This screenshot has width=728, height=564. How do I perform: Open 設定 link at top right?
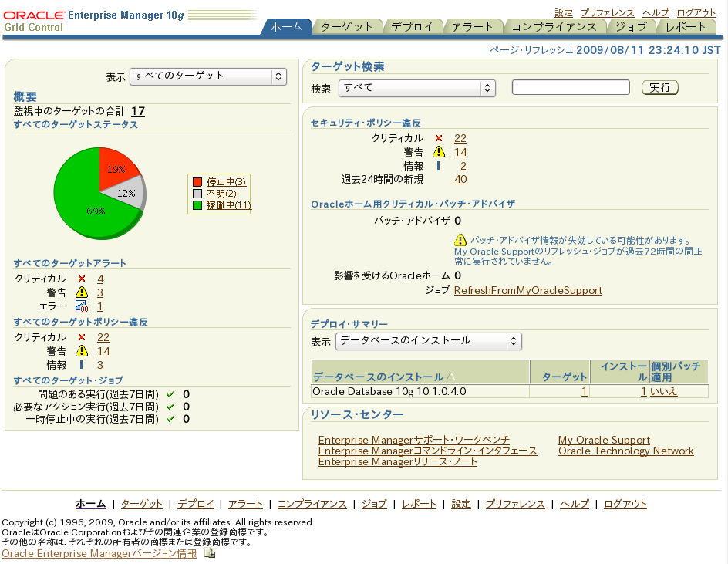564,13
